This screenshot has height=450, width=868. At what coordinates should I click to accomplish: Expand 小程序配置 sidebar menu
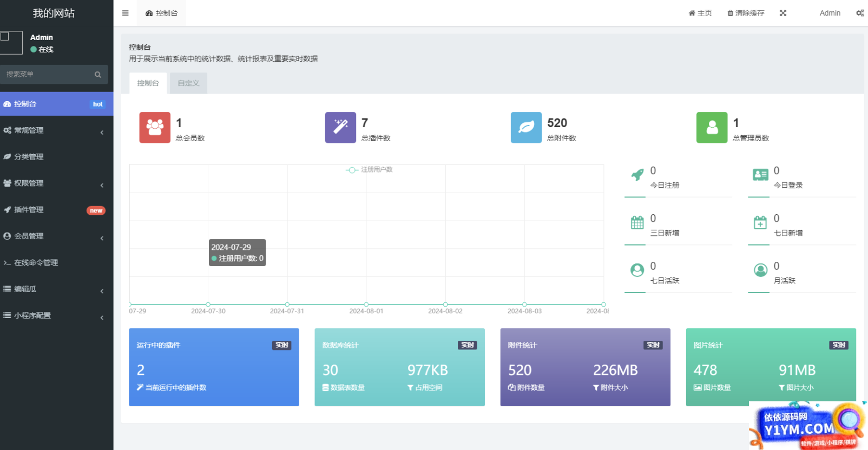[56, 316]
